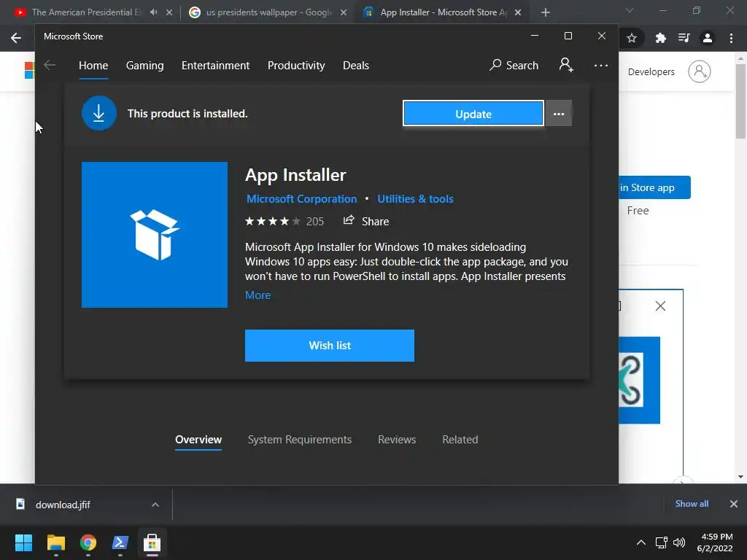The image size is (747, 560).
Task: Switch to the Gaming tab
Action: click(x=145, y=65)
